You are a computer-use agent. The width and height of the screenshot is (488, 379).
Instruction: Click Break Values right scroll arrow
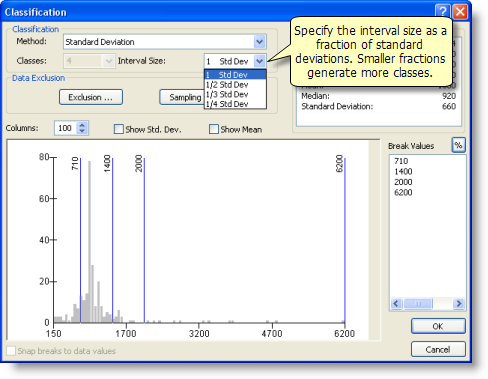459,304
